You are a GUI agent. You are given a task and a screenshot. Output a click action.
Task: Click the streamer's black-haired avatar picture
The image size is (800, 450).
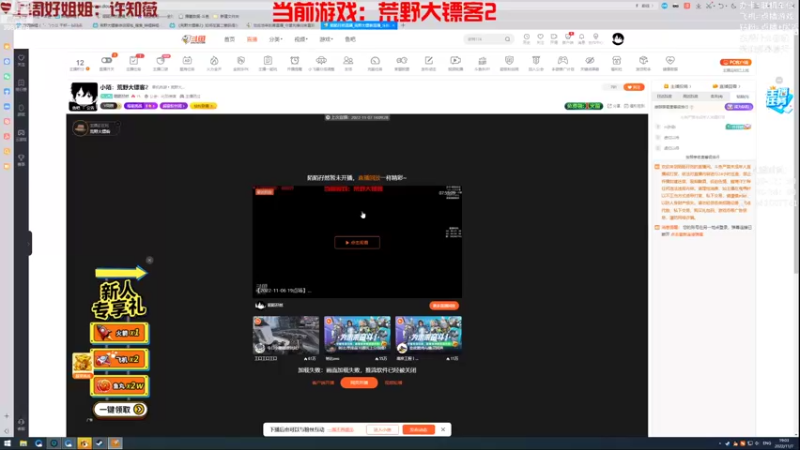pos(84,96)
